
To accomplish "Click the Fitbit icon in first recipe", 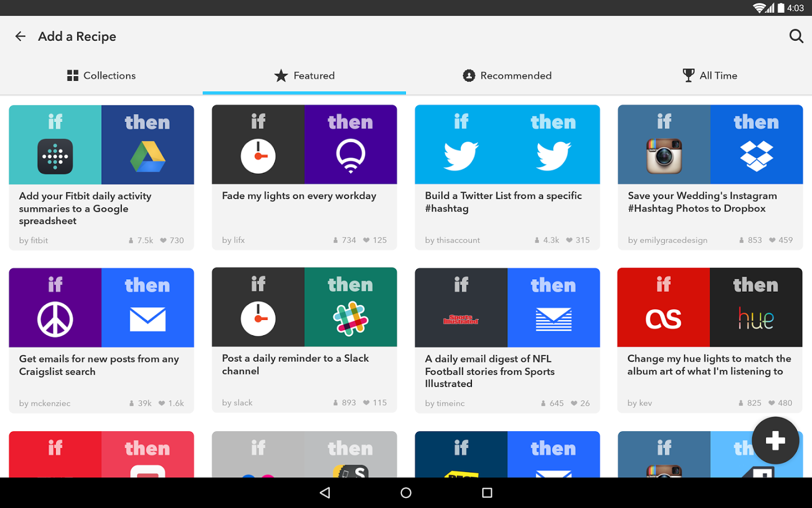I will click(55, 156).
